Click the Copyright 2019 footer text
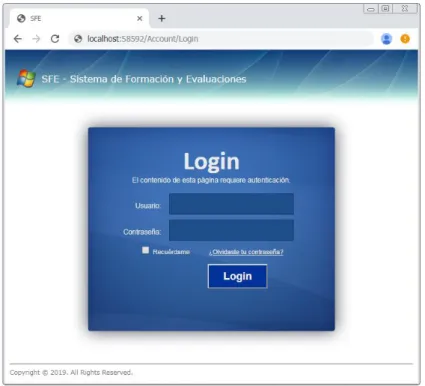The image size is (425, 386). tap(71, 372)
